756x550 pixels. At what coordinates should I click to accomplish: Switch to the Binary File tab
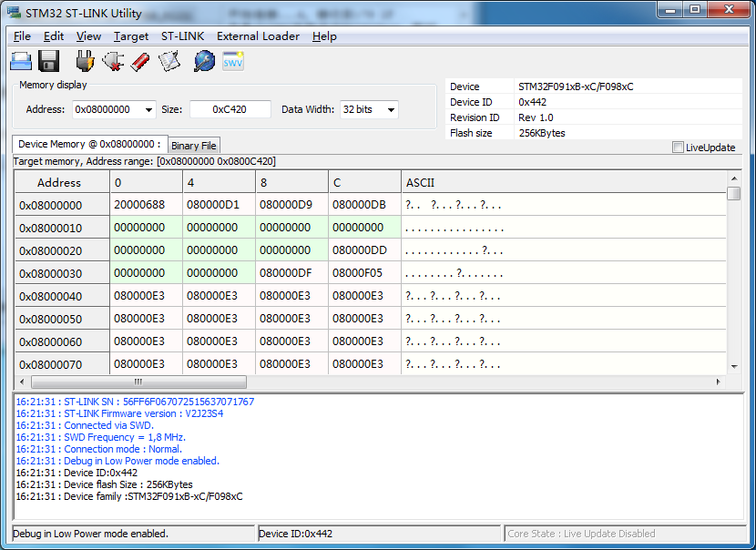click(x=194, y=146)
